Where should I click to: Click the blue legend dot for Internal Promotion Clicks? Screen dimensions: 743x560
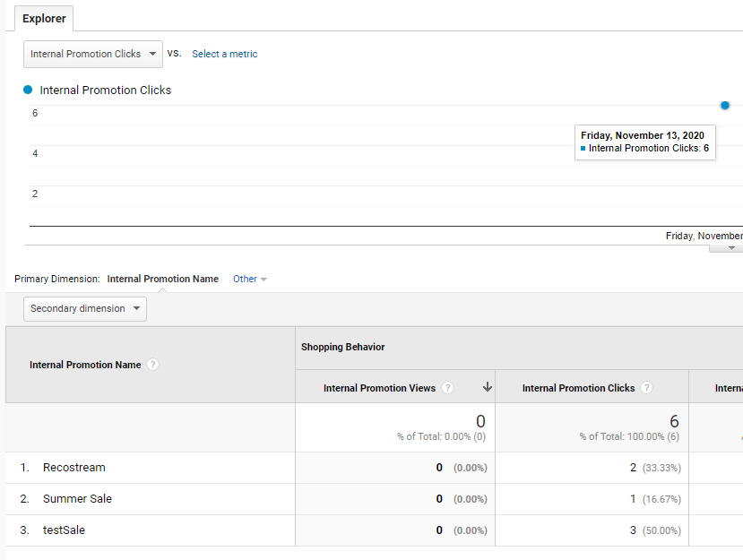[28, 90]
